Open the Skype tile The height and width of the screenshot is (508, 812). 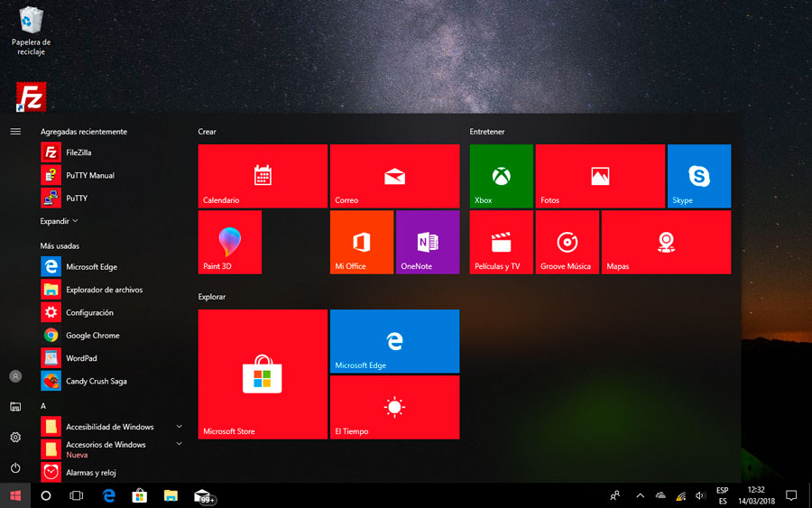pos(698,176)
